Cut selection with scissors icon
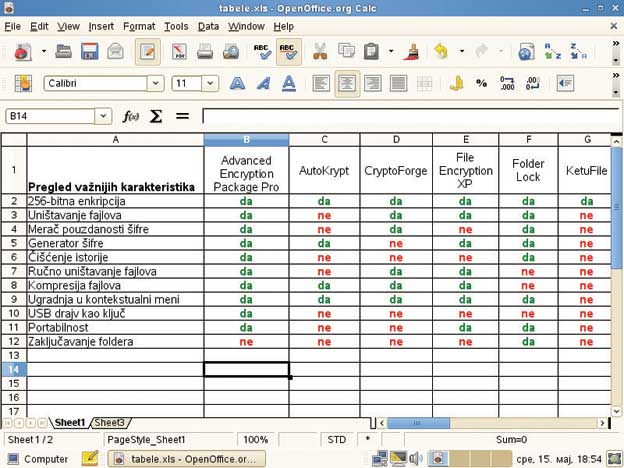 pos(320,52)
